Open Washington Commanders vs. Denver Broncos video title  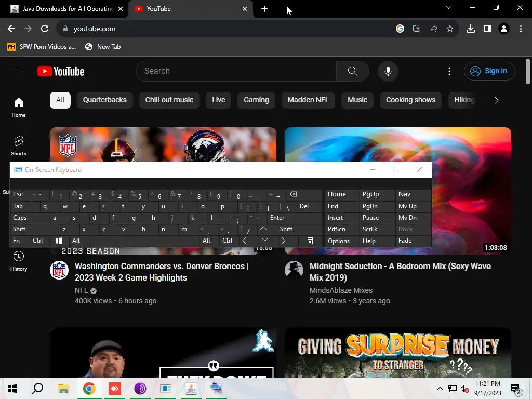tap(162, 272)
